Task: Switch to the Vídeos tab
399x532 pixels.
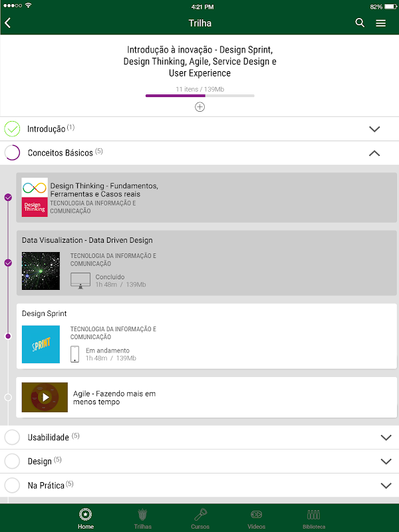Action: tap(257, 517)
